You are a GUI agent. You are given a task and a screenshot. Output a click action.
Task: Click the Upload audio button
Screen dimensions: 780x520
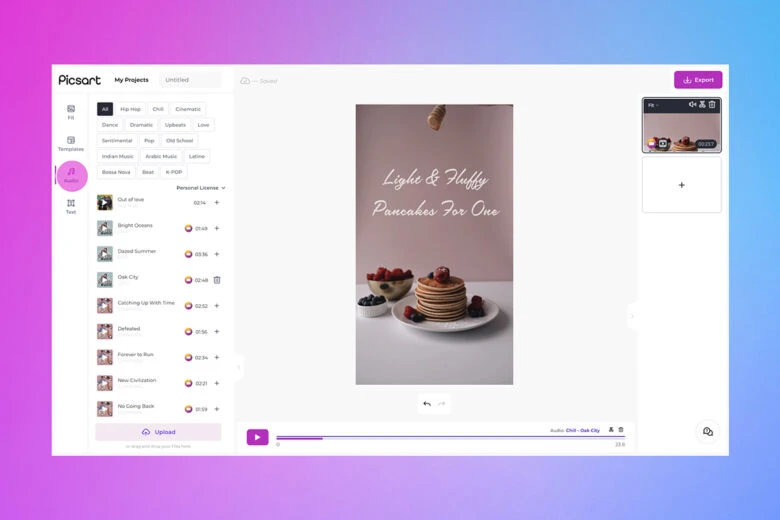[158, 432]
